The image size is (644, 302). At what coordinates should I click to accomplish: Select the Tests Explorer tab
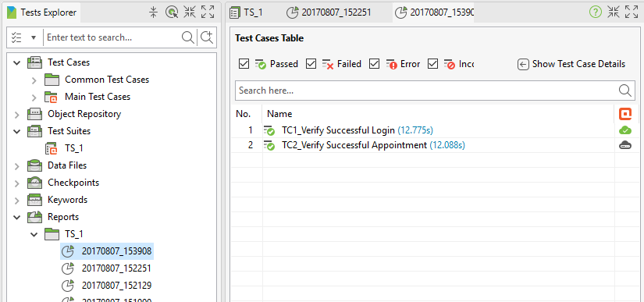[42, 12]
